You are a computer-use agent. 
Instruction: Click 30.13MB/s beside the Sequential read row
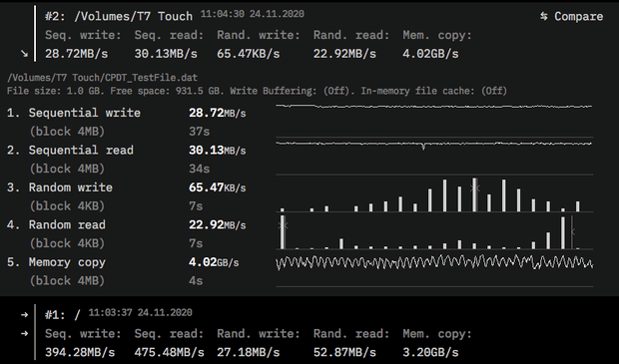[x=217, y=151]
